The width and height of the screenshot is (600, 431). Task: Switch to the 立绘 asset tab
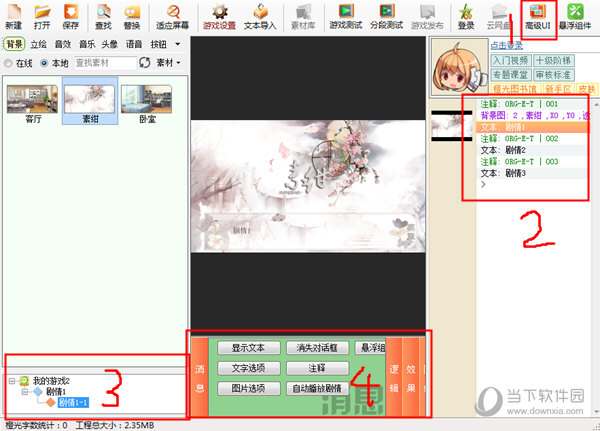click(x=38, y=44)
